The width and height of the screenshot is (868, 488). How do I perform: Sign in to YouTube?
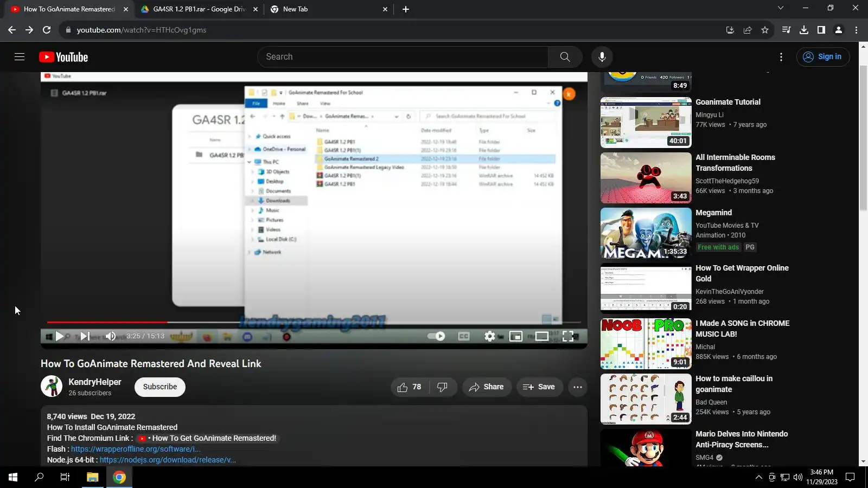pos(823,57)
